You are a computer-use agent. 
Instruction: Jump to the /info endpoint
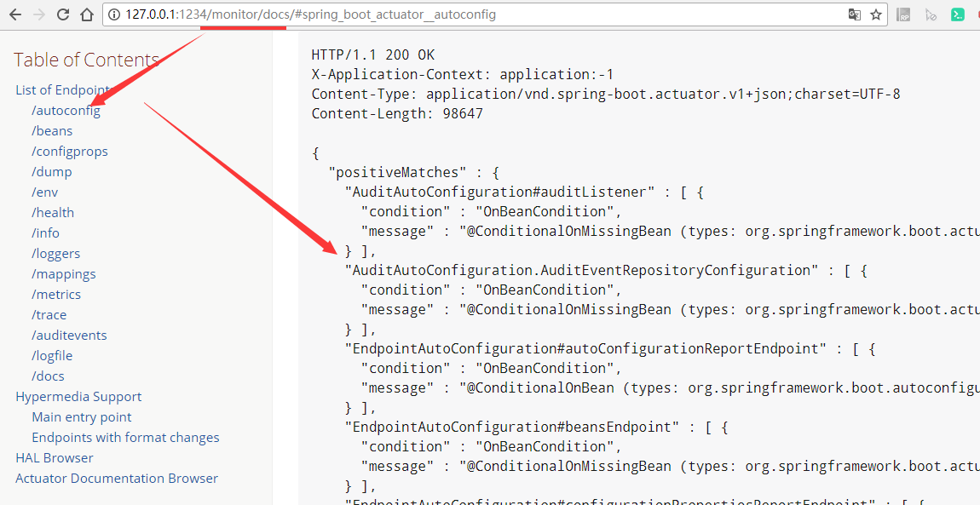click(46, 233)
